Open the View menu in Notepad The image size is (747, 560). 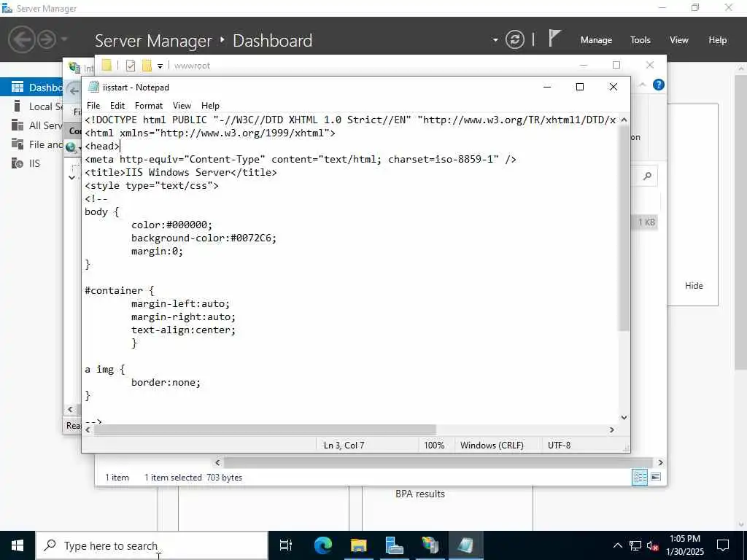(182, 106)
